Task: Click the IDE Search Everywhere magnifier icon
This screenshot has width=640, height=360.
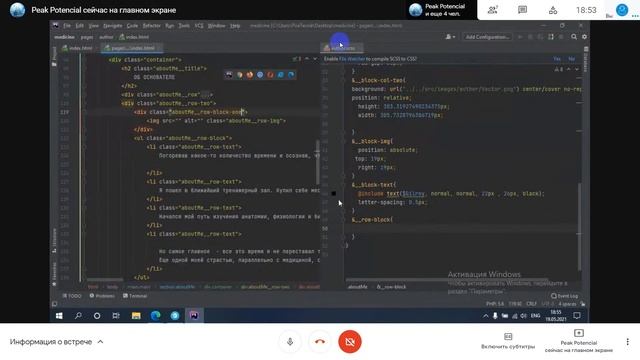Action: click(x=574, y=37)
